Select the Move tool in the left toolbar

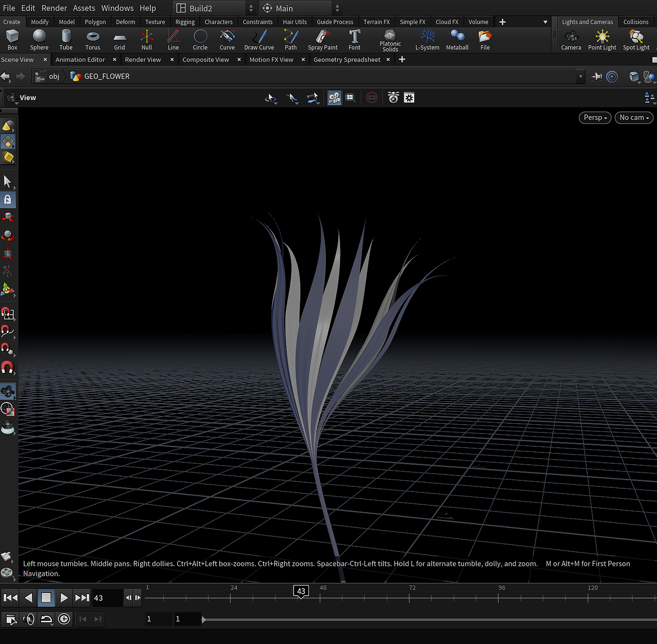tap(8, 218)
